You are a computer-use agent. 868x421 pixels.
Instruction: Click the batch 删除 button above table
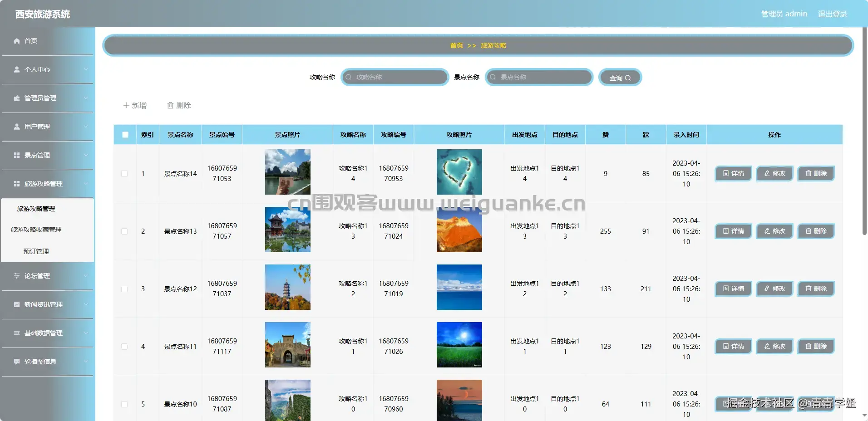[179, 105]
